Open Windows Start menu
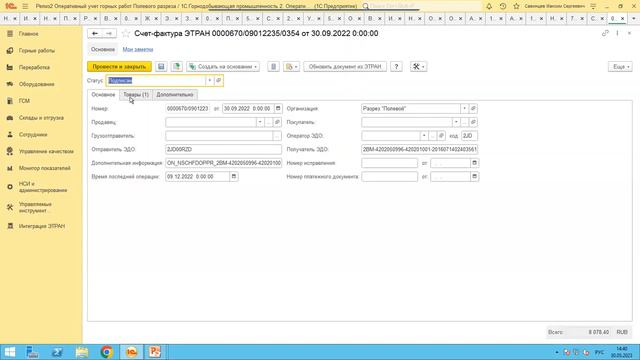 pyautogui.click(x=10, y=352)
